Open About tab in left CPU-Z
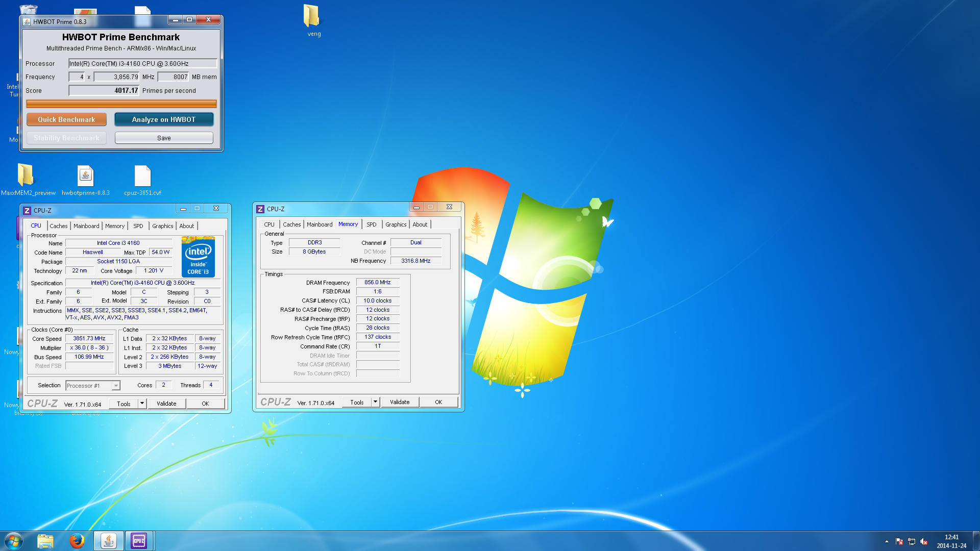Image resolution: width=980 pixels, height=551 pixels. click(187, 226)
